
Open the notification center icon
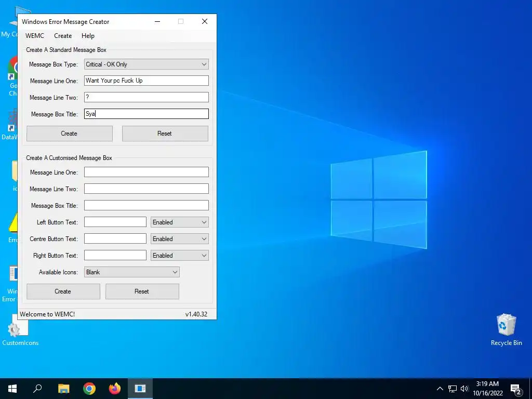tap(516, 389)
